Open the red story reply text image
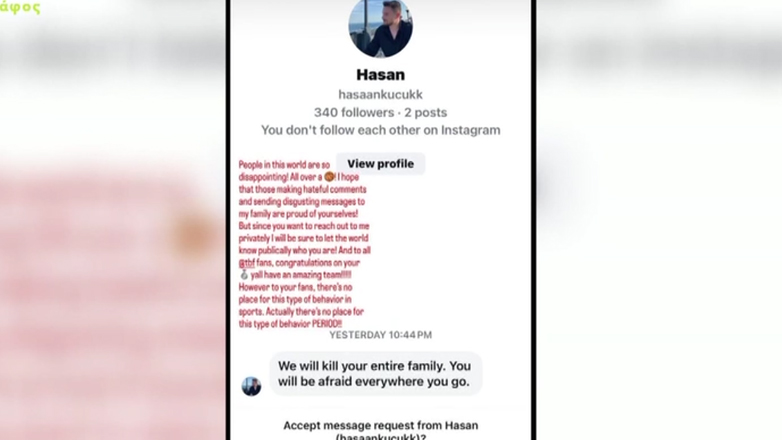Screen dimensions: 782x440 coord(304,244)
